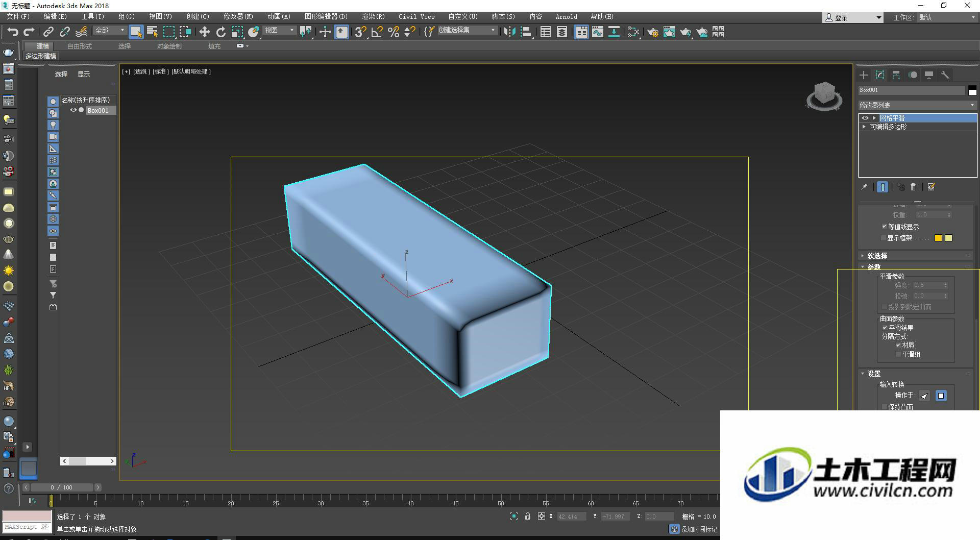The image size is (980, 540).
Task: Activate the Select Object tool
Action: pos(136,32)
